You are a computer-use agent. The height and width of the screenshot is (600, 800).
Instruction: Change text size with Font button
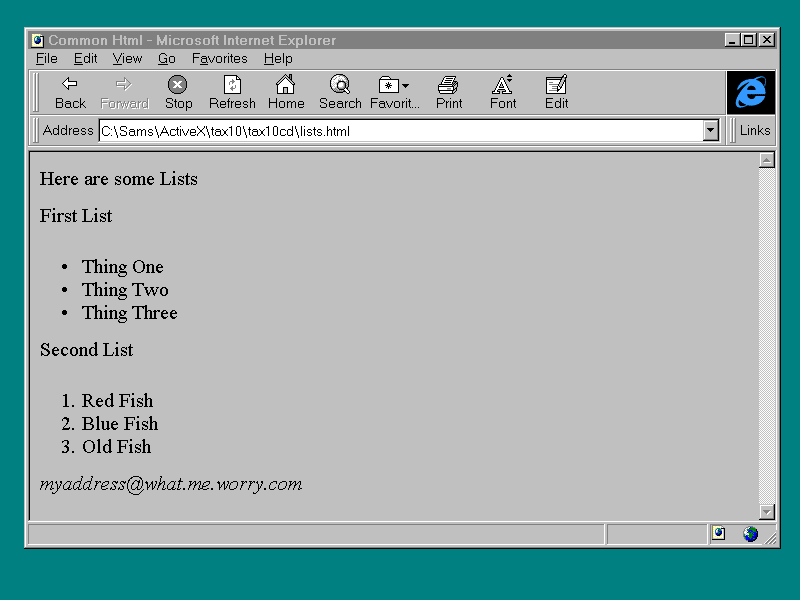[503, 92]
